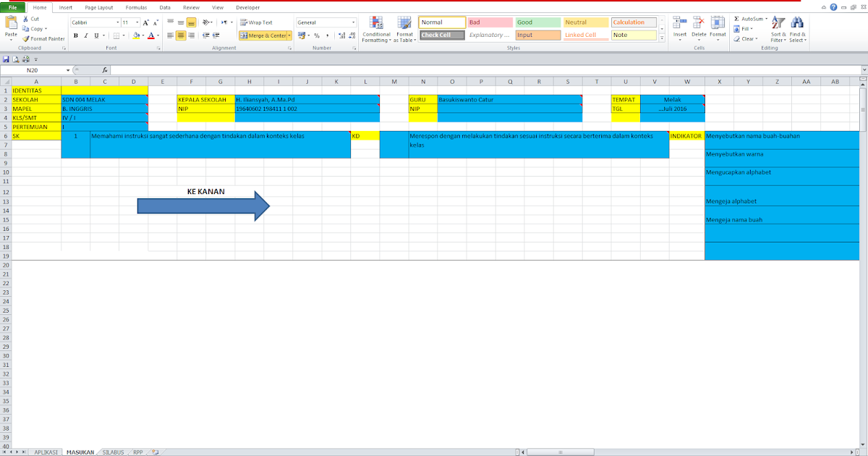The height and width of the screenshot is (456, 868).
Task: Apply the Good cell style
Action: point(537,22)
